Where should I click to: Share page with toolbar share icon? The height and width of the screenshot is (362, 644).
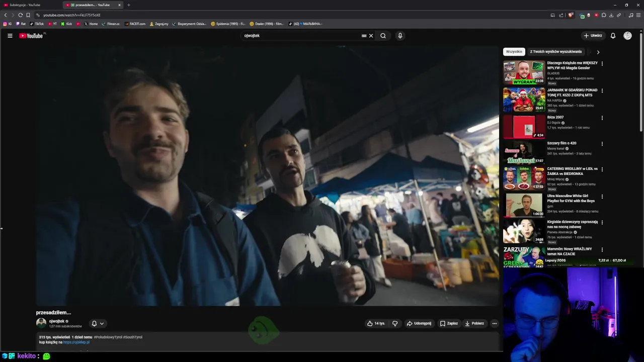pos(561,15)
